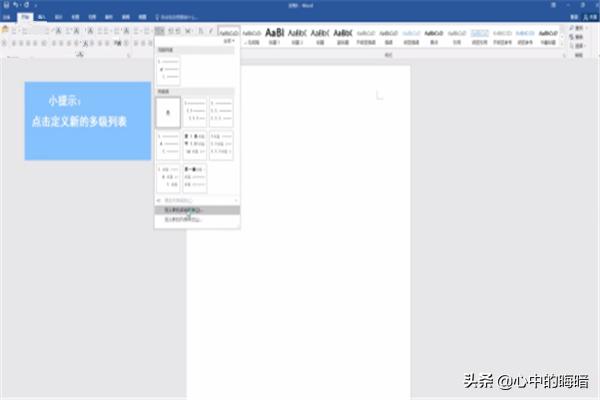Click the Sort icon
Image resolution: width=600 pixels, height=400 pixels.
[201, 31]
